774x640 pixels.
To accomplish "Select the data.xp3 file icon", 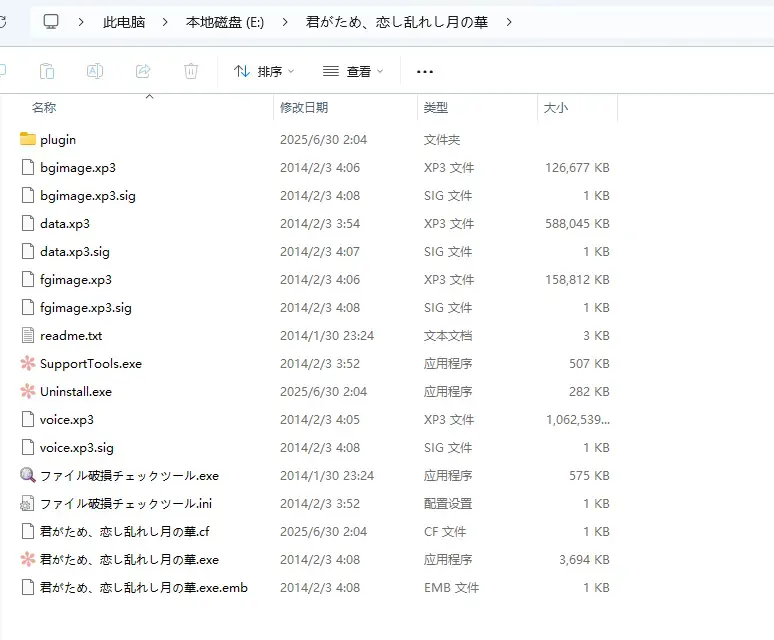I will pos(28,224).
